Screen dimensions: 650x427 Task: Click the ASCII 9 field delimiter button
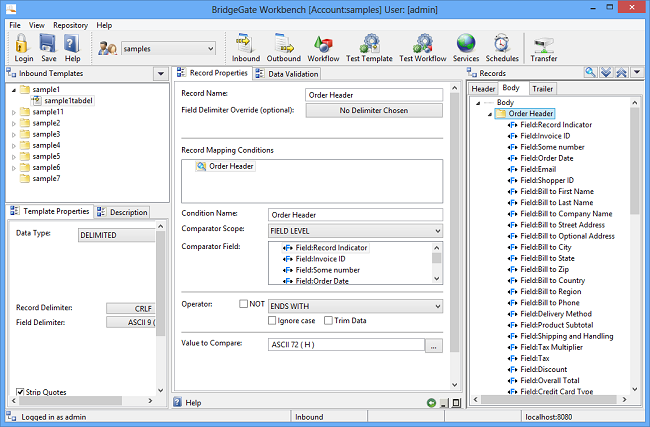point(130,322)
